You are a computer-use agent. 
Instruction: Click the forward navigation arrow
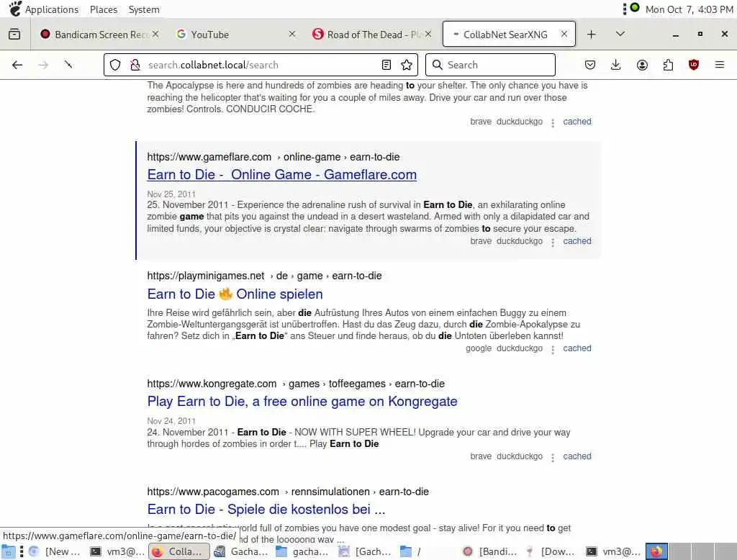43,65
